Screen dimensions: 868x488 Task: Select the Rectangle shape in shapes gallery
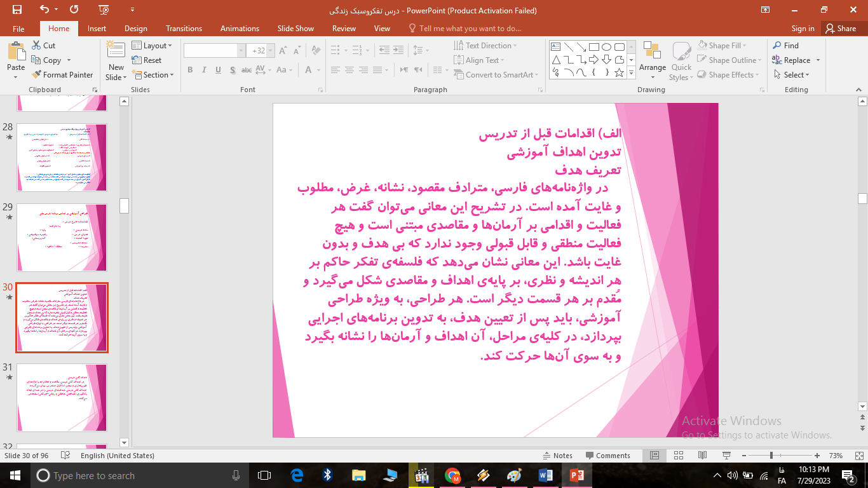(x=594, y=47)
